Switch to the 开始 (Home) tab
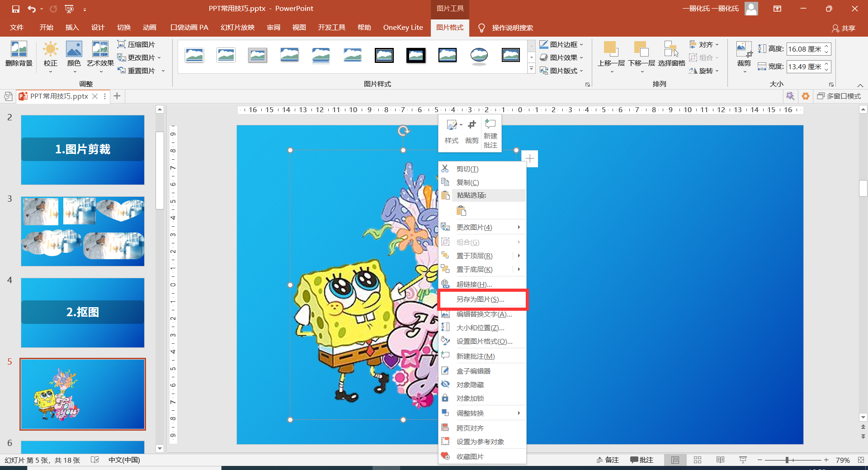 pos(46,28)
